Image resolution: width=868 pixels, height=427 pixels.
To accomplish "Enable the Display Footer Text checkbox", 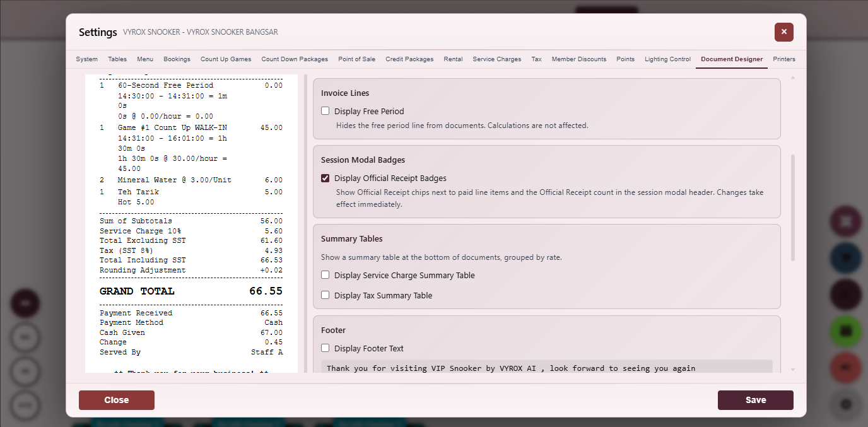I will coord(325,348).
